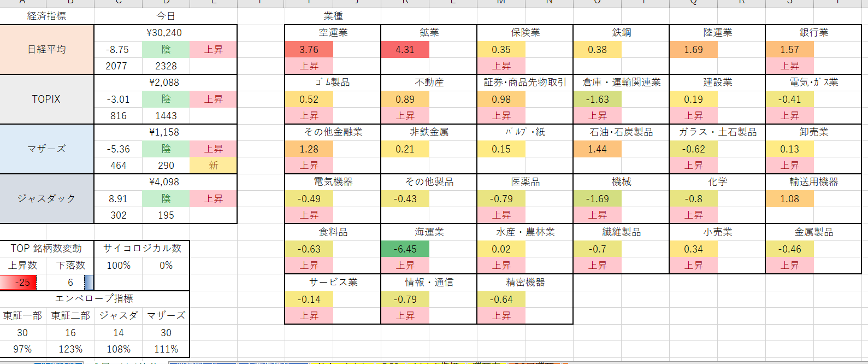The image size is (868, 364).
Task: Click the 1.28 value under その他金融業
Action: 309,149
